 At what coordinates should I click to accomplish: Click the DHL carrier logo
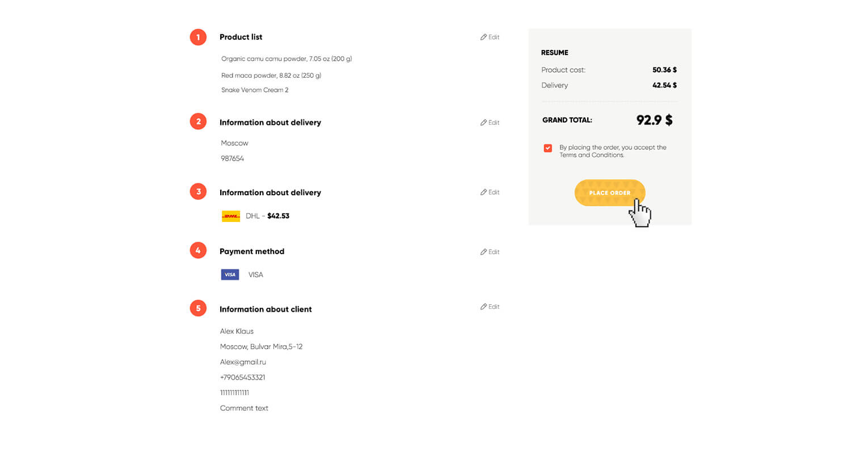point(231,216)
